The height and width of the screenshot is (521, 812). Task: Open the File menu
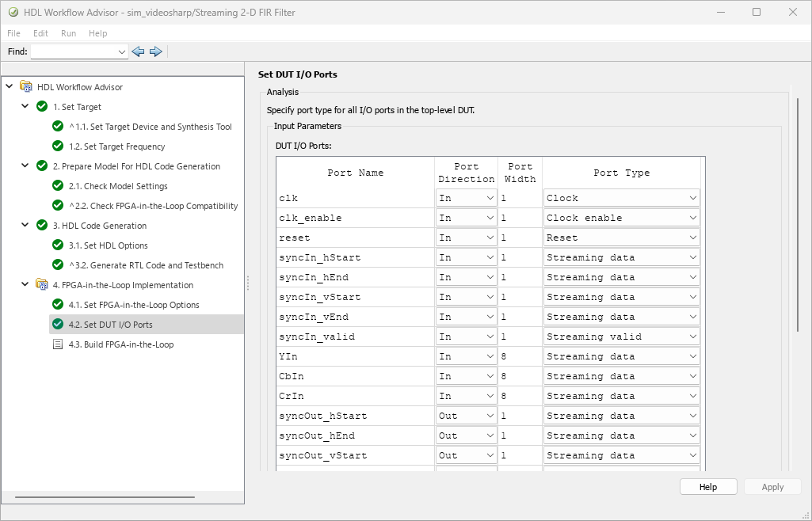pyautogui.click(x=14, y=33)
